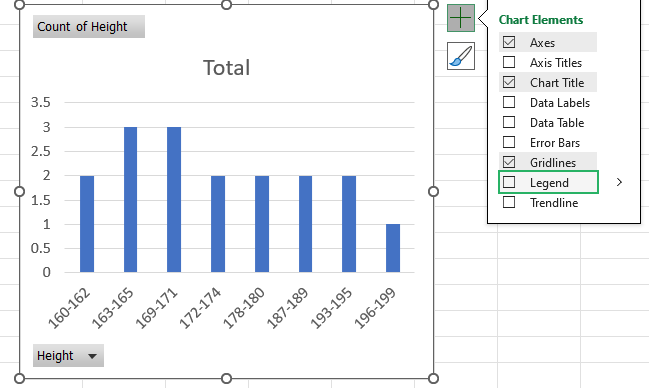Select the 187-189 bar
Viewport: 649px width, 388px height.
click(305, 224)
